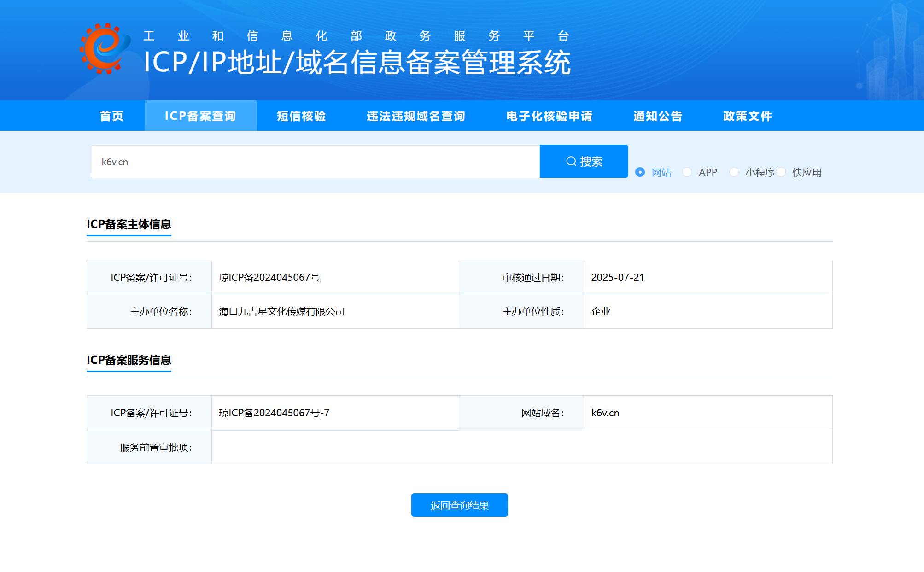Open the 首页 navigation tab
The image size is (924, 572).
click(111, 116)
